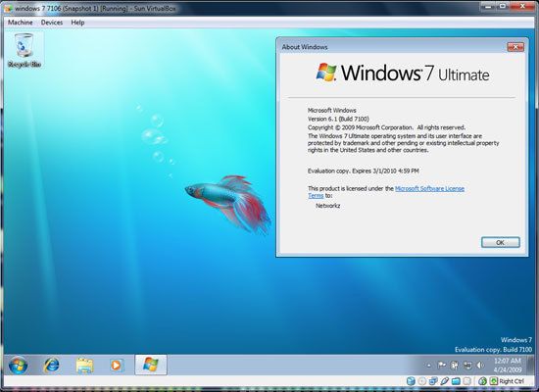
Task: Click the taskbar clock showing 12:07 AM
Action: [508, 366]
